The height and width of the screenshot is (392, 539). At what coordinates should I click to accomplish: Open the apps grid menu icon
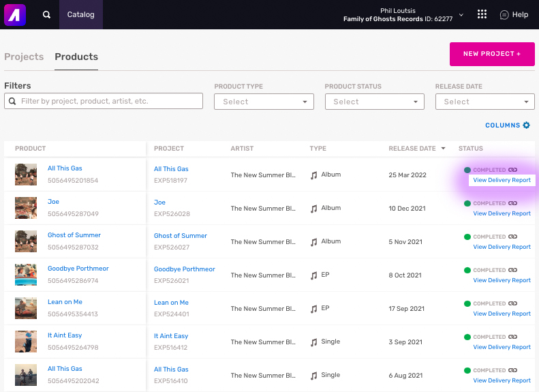(x=482, y=14)
